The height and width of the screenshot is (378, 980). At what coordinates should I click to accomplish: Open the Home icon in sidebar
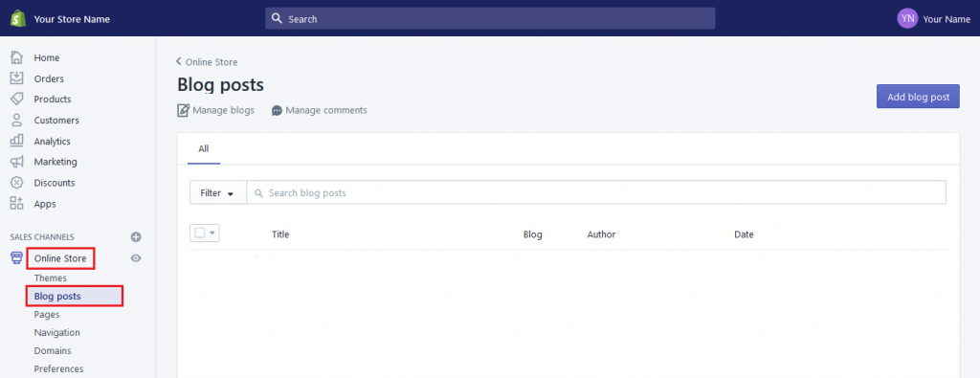[x=17, y=57]
